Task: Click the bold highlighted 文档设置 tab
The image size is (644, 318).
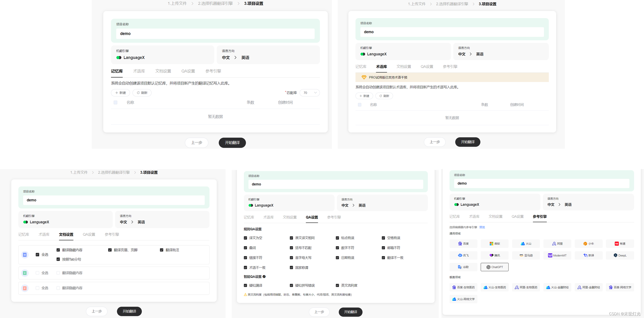Action: click(66, 234)
